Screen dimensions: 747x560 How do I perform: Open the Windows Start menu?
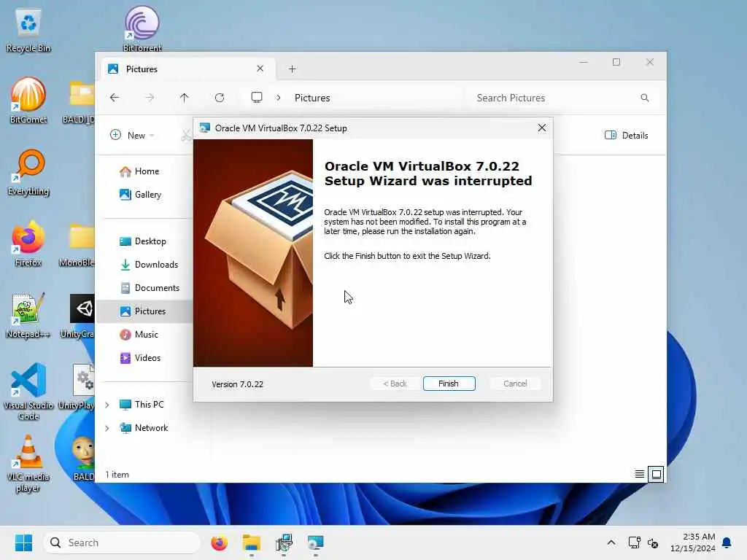coord(23,542)
